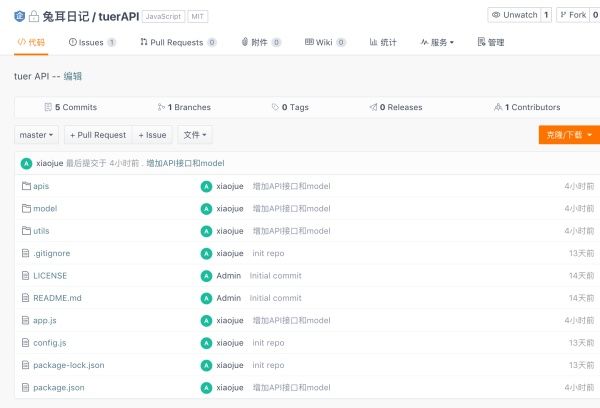Click xiaojue's avatar in the latest commit header
Viewport: 600px width, 408px height.
(x=26, y=163)
